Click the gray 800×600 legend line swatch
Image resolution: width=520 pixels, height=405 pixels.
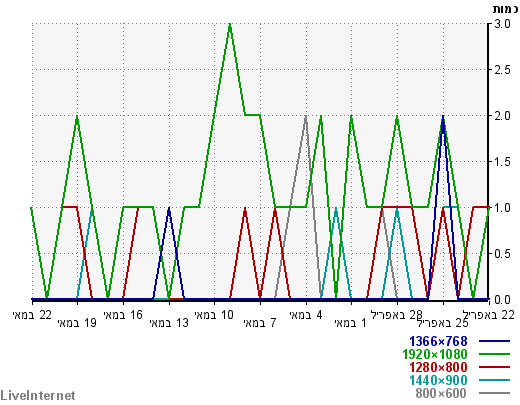[495, 393]
